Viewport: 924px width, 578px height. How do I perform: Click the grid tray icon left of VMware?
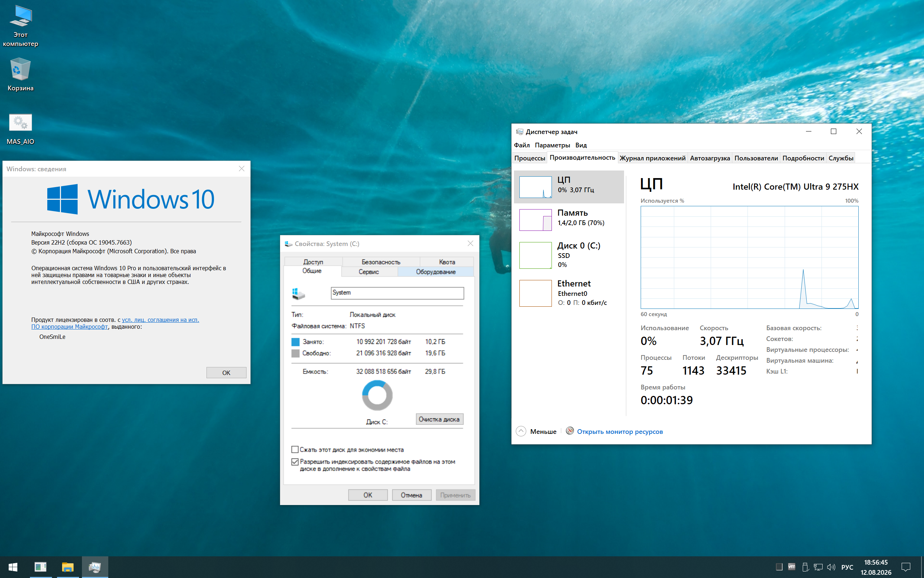(779, 567)
